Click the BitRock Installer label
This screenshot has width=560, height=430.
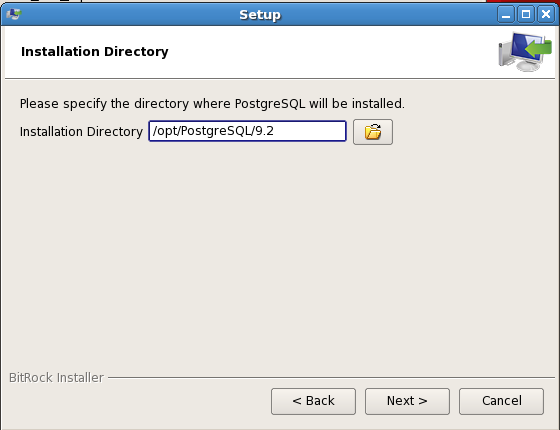coord(56,378)
